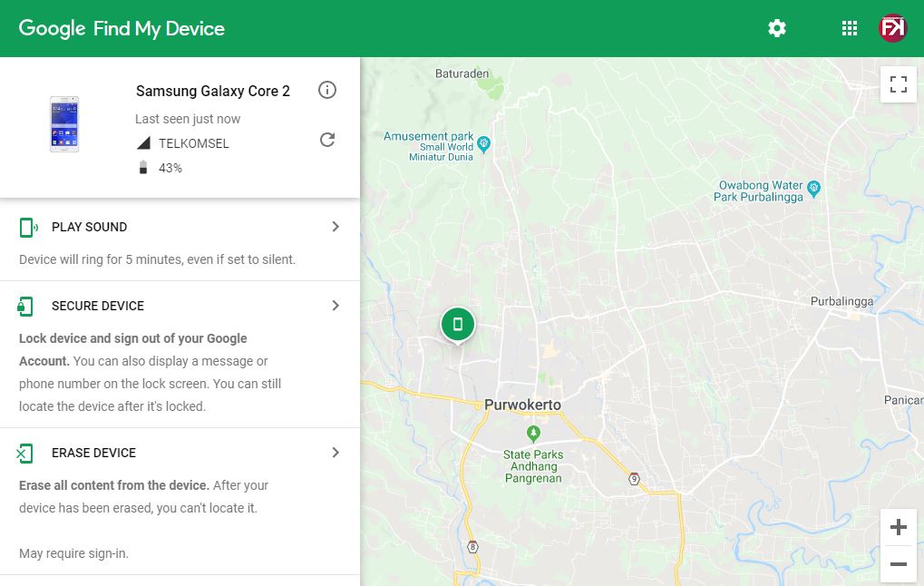Viewport: 924px width, 586px height.
Task: Open your account profile avatar
Action: coord(892,28)
